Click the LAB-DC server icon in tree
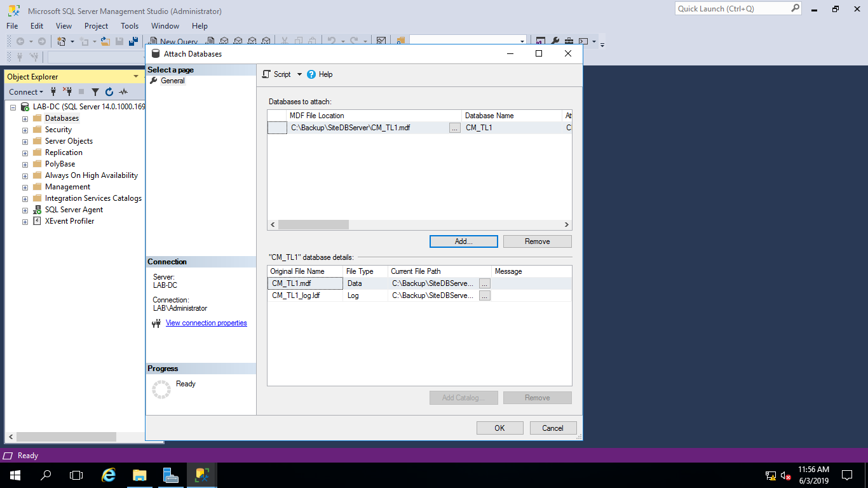 tap(25, 107)
